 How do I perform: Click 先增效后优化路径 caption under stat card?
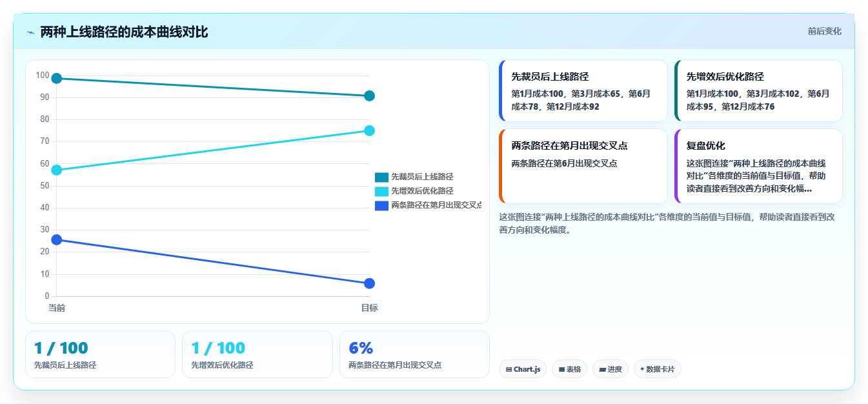pyautogui.click(x=222, y=365)
